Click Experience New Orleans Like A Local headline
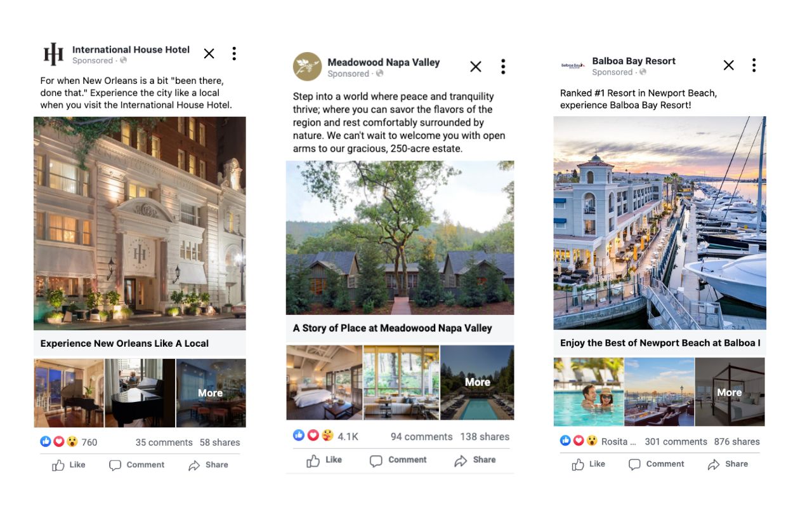The image size is (812, 508). point(124,344)
